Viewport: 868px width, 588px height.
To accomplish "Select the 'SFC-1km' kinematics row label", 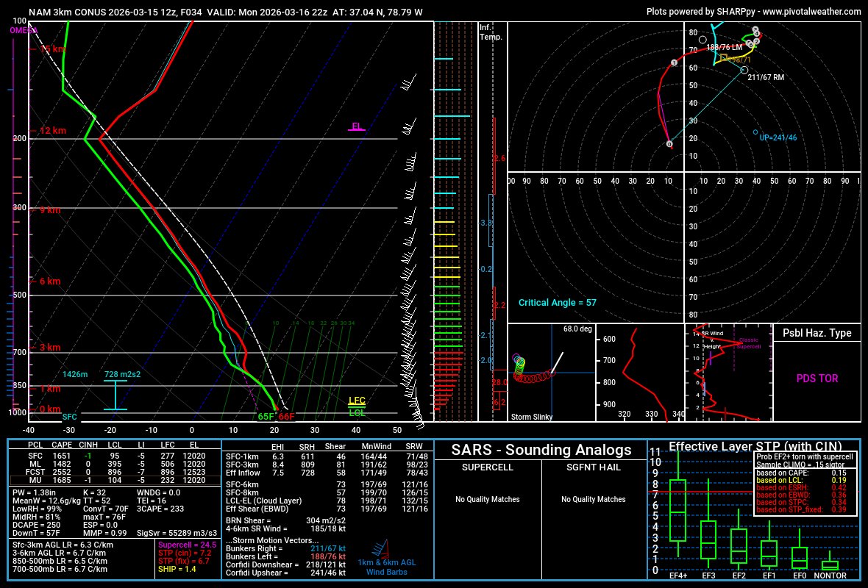I will [242, 456].
